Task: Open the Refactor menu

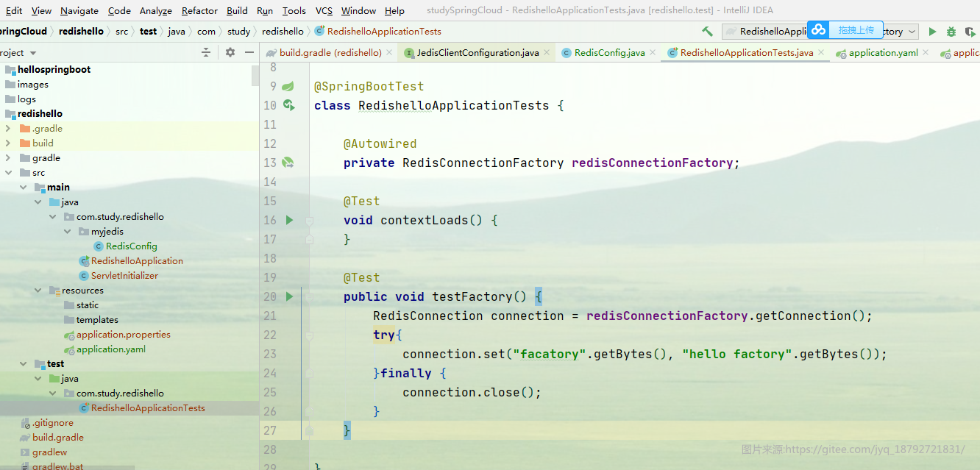Action: 199,10
